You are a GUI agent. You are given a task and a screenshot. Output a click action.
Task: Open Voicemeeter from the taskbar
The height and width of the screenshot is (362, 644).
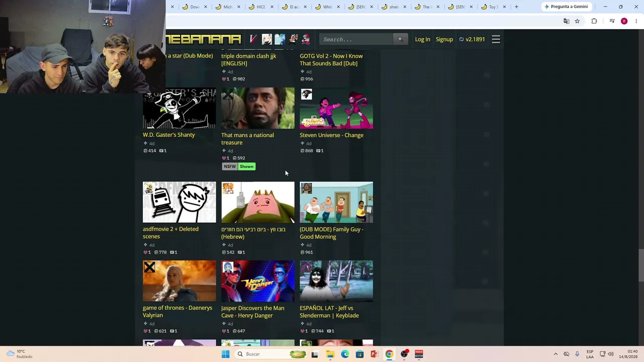419,354
